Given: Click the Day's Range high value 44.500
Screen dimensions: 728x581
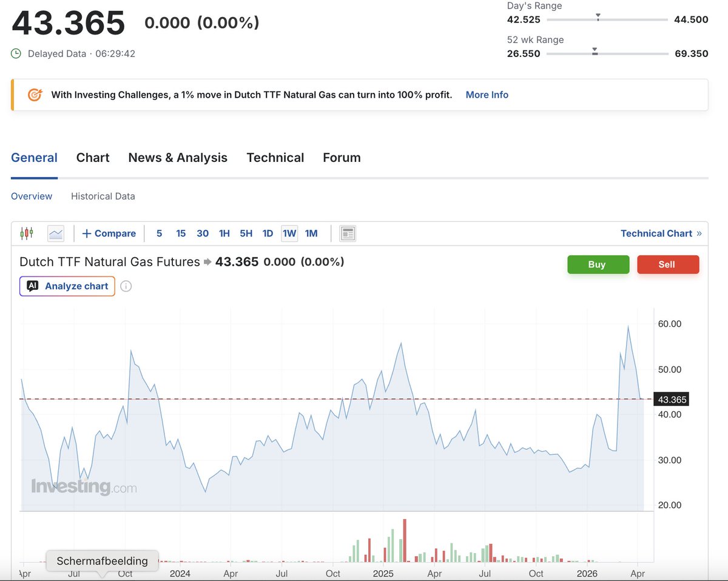Looking at the screenshot, I should point(691,19).
